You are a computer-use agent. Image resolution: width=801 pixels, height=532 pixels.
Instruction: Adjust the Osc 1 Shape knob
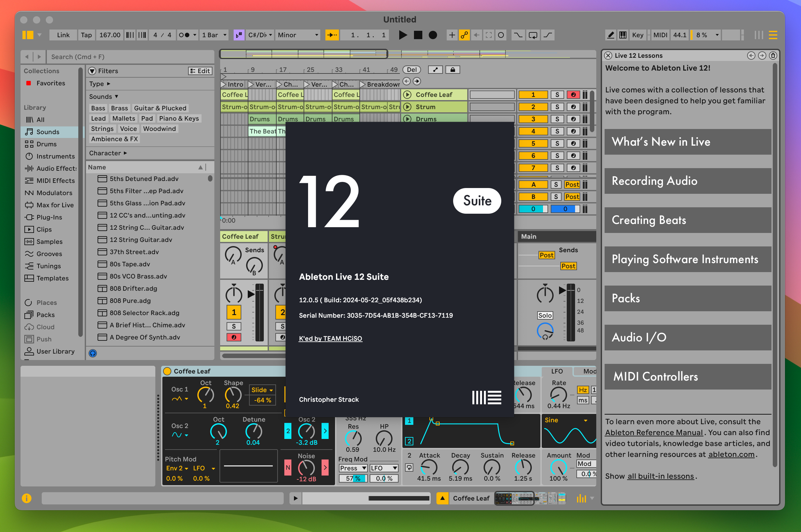pos(233,395)
